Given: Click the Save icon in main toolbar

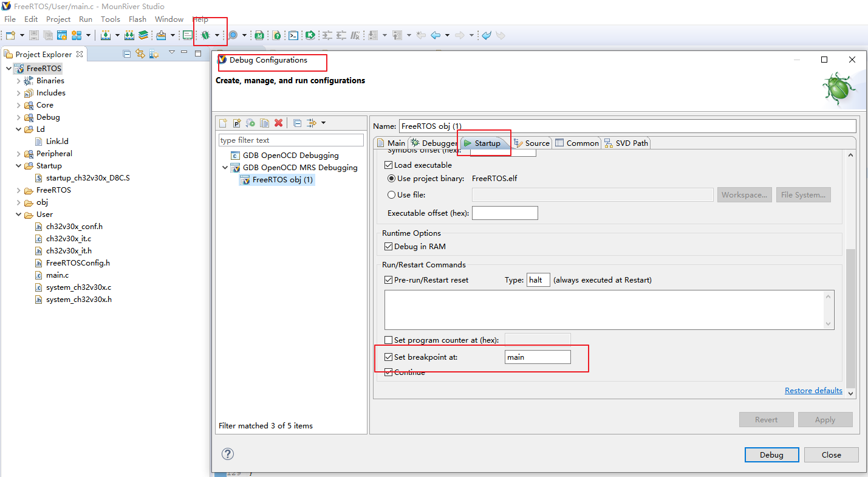Looking at the screenshot, I should pyautogui.click(x=34, y=35).
